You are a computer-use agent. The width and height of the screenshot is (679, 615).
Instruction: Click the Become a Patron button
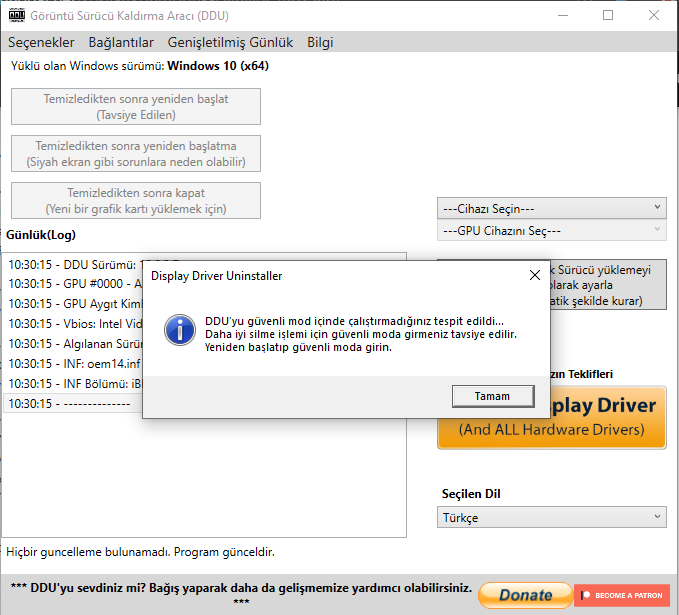click(x=622, y=595)
